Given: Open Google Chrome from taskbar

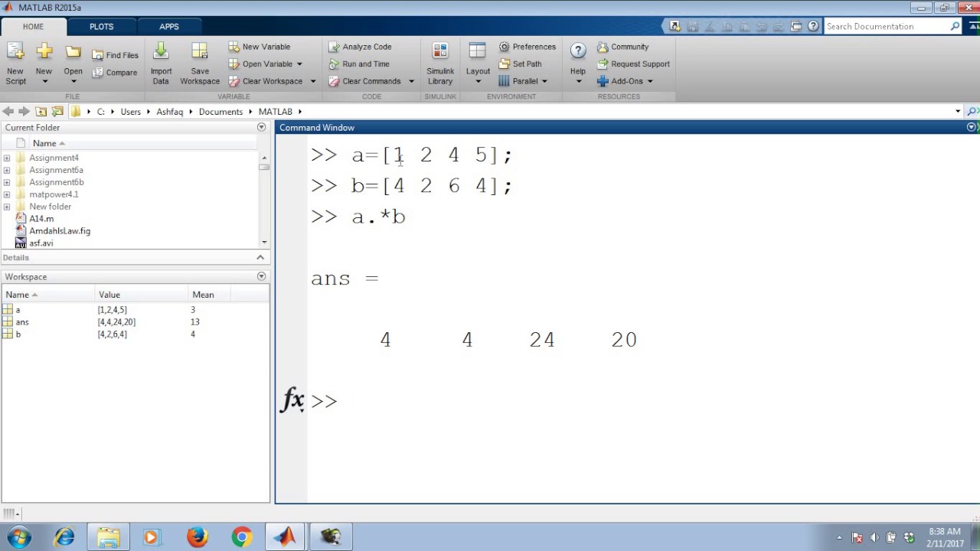Looking at the screenshot, I should click(242, 537).
